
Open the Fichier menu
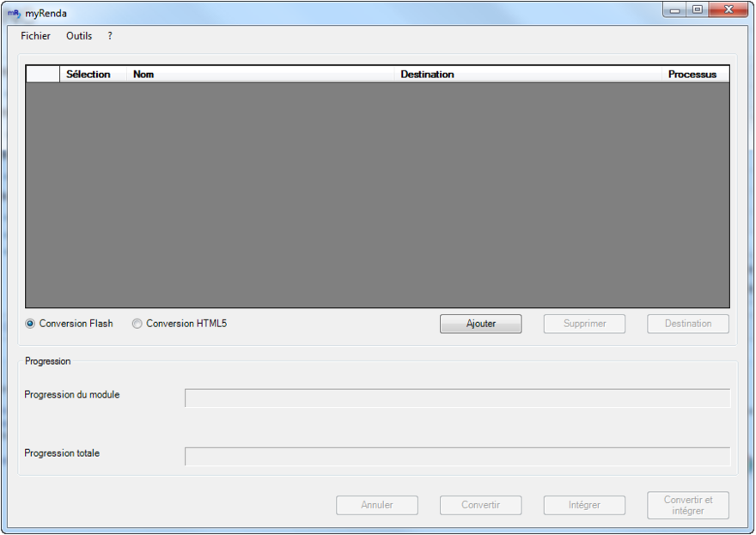tap(36, 36)
